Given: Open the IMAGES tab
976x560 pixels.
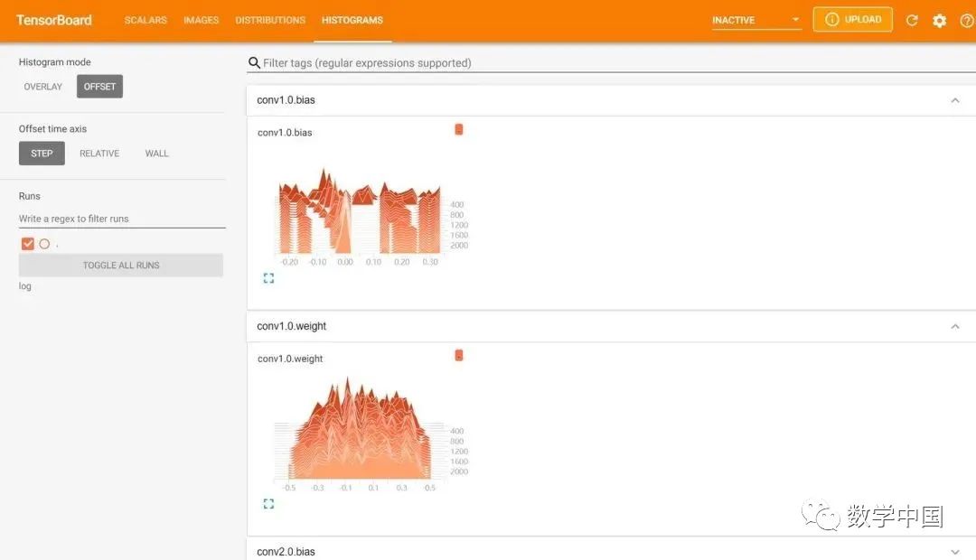Looking at the screenshot, I should click(x=201, y=20).
